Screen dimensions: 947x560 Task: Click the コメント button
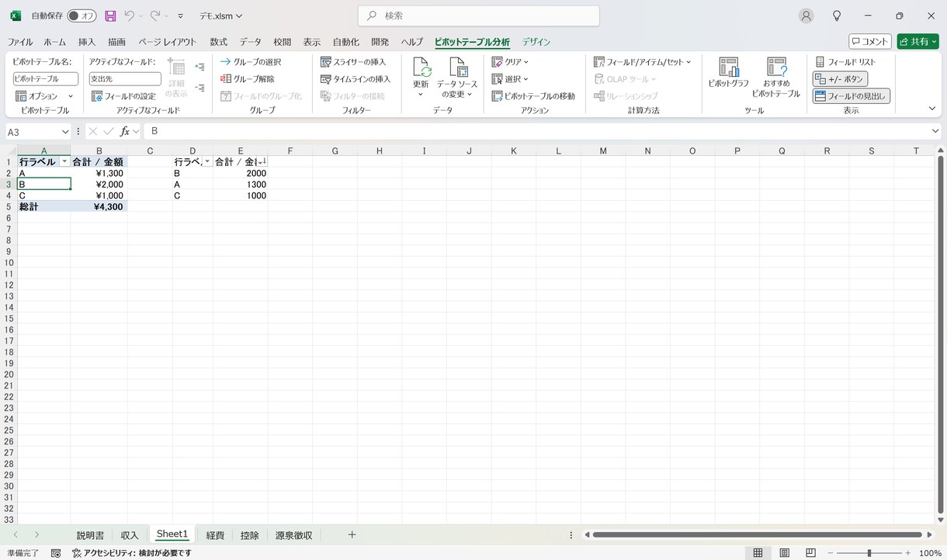[870, 41]
